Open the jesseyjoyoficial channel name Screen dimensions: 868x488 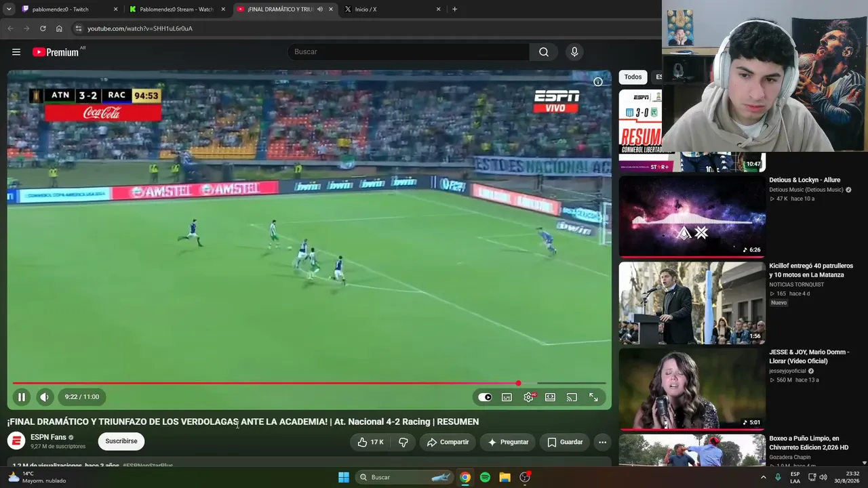pos(787,371)
